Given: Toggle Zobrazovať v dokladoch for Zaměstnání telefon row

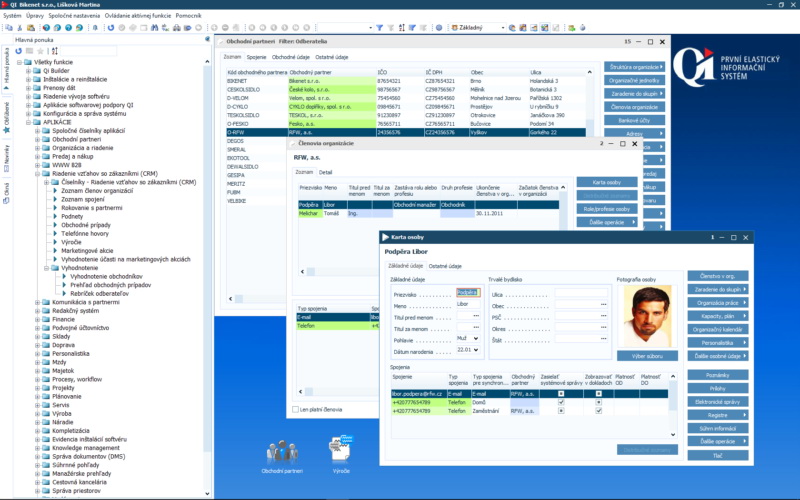Looking at the screenshot, I should click(x=598, y=411).
